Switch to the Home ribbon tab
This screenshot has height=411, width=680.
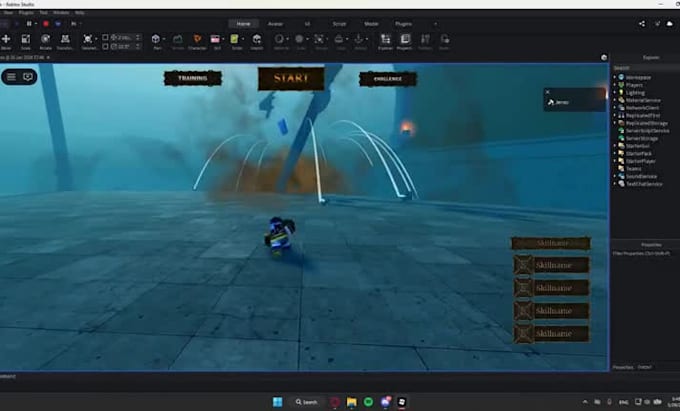click(x=243, y=24)
